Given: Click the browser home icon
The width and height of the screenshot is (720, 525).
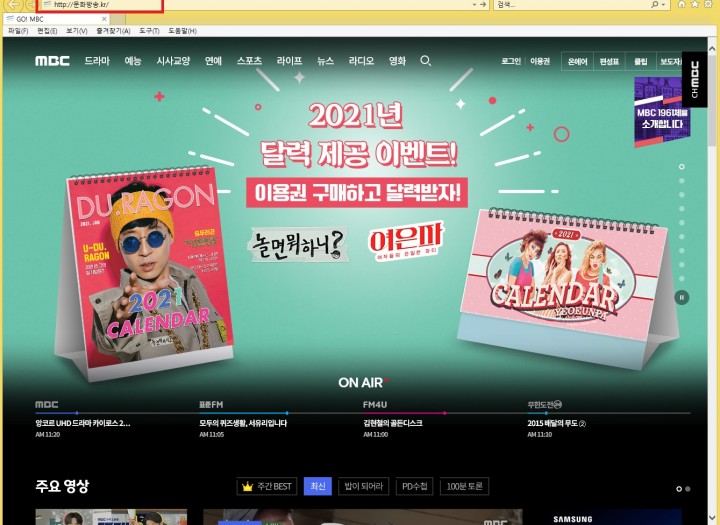Looking at the screenshot, I should pyautogui.click(x=682, y=5).
